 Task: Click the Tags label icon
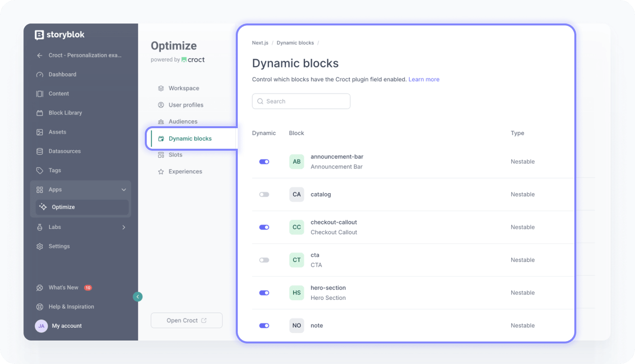tap(40, 170)
